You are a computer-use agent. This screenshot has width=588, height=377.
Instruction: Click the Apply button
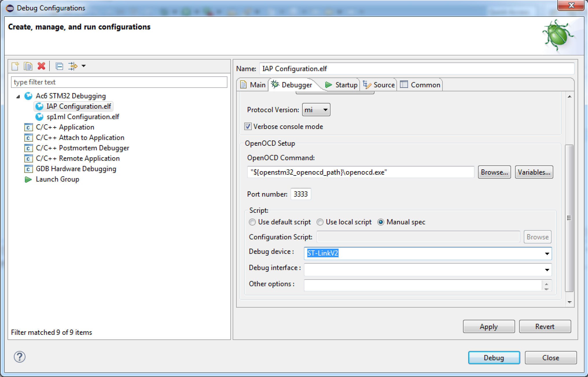tap(489, 326)
